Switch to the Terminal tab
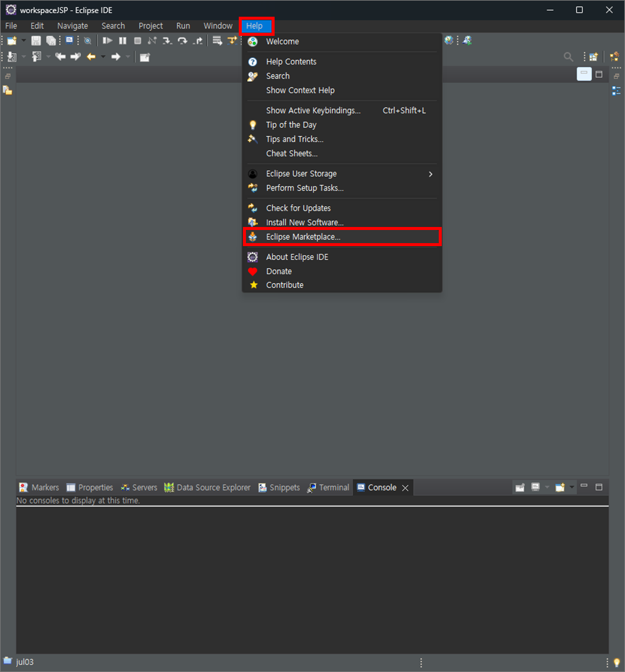 328,487
